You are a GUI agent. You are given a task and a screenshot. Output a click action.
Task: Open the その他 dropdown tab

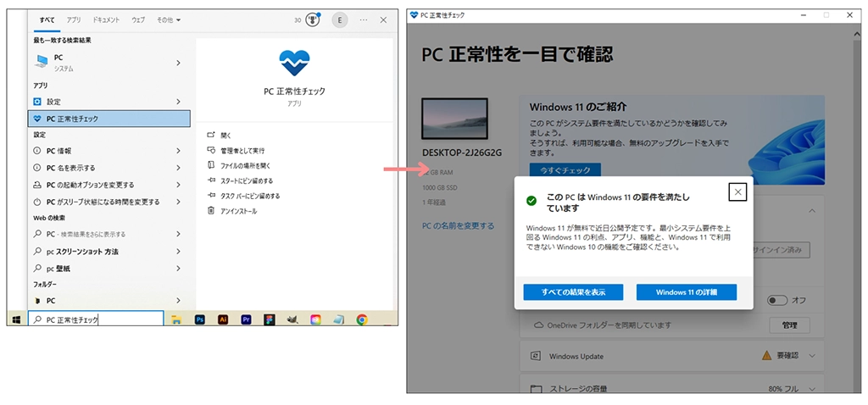tap(169, 20)
